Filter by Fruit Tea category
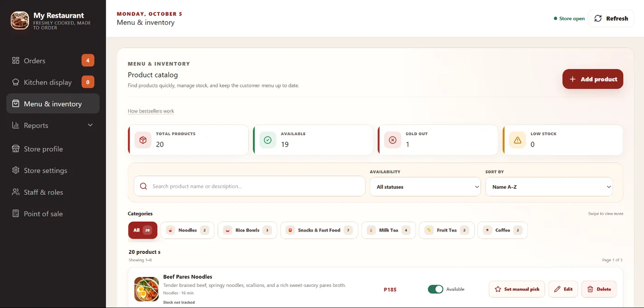Screen dimensions: 644x308 447,230
